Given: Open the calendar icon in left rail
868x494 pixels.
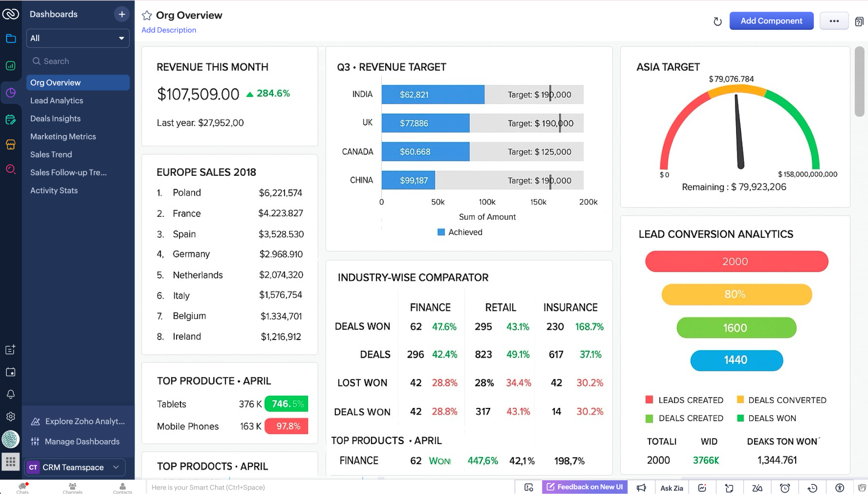Looking at the screenshot, I should pyautogui.click(x=11, y=372).
